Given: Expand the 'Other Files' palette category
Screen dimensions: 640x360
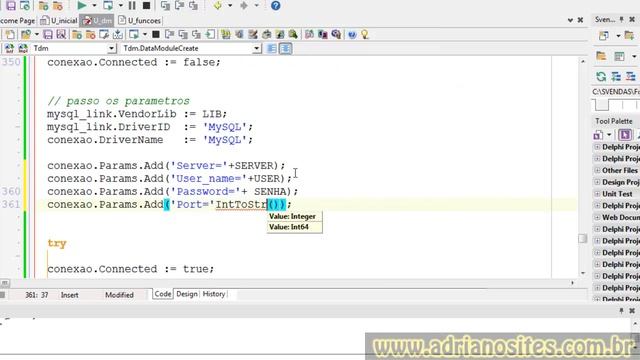Looking at the screenshot, I should tap(597, 170).
